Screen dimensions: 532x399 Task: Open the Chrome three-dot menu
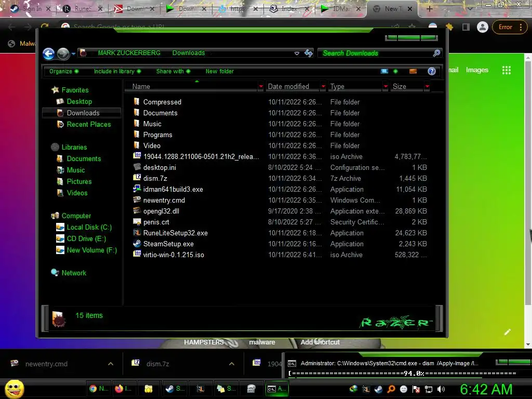point(521,27)
